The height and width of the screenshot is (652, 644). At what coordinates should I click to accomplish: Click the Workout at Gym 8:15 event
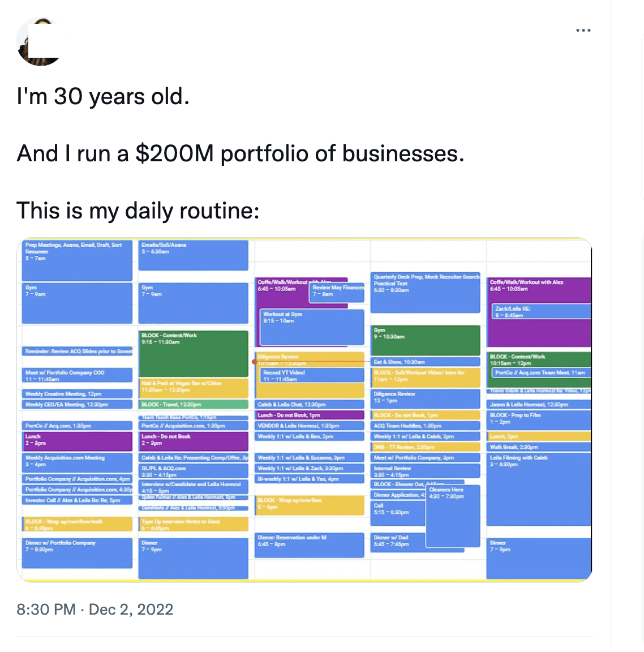coord(312,327)
